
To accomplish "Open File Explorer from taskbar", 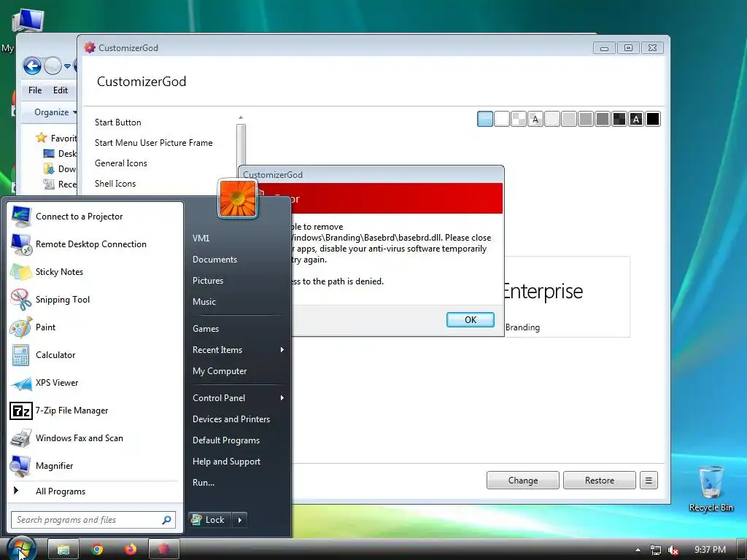I will pyautogui.click(x=63, y=550).
